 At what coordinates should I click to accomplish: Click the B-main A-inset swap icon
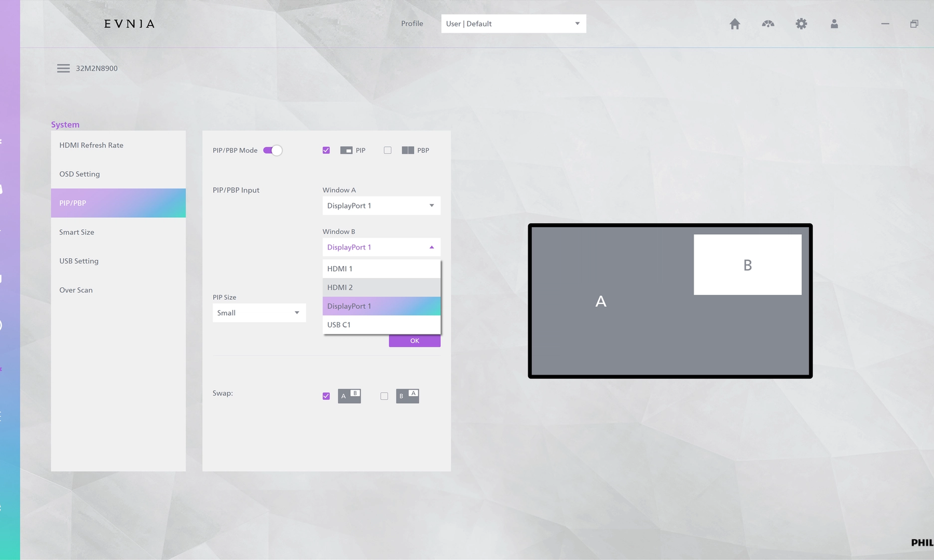click(407, 396)
